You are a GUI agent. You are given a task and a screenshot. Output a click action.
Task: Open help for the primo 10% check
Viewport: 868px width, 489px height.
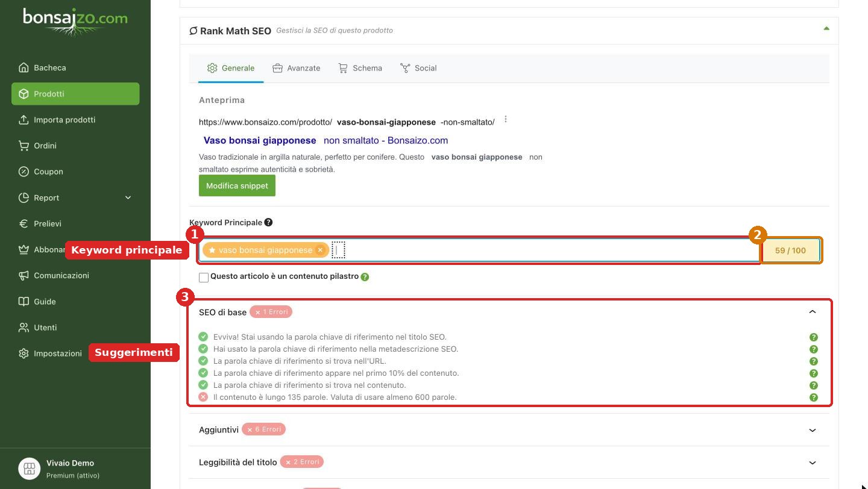coord(813,373)
